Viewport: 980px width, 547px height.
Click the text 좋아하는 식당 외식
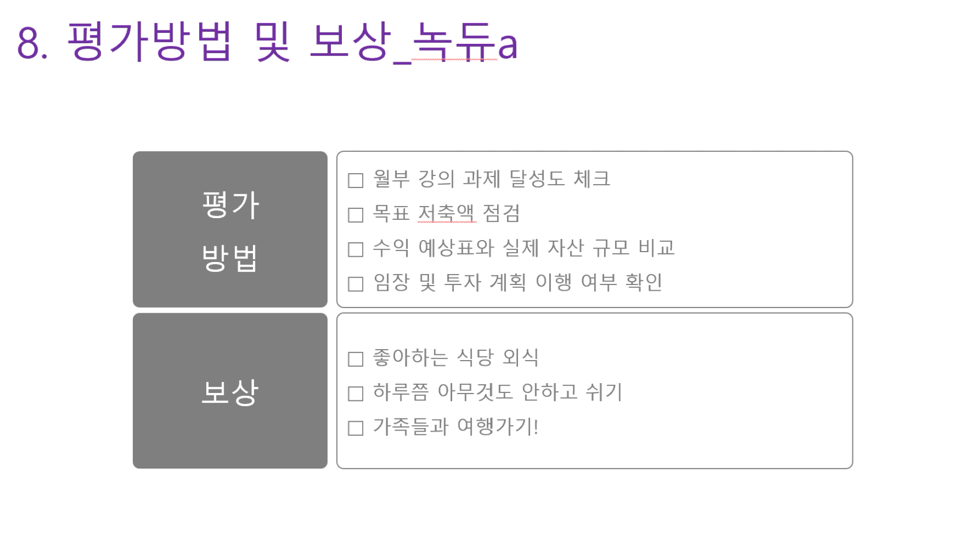tap(455, 358)
